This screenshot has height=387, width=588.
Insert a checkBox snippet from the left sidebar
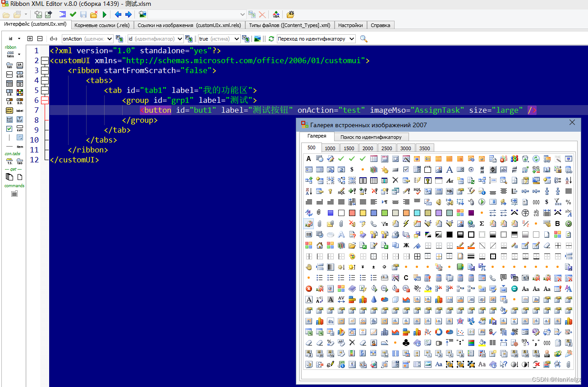(9, 129)
